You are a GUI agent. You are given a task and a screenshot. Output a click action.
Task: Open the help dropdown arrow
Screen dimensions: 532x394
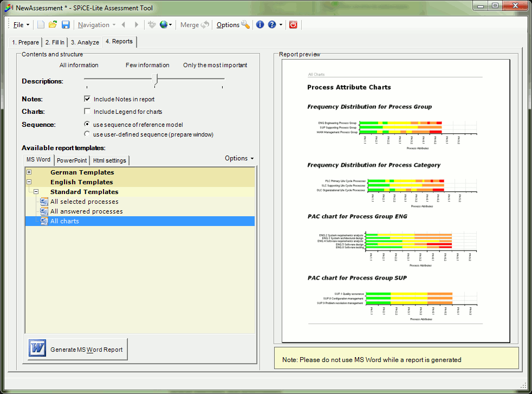click(281, 25)
